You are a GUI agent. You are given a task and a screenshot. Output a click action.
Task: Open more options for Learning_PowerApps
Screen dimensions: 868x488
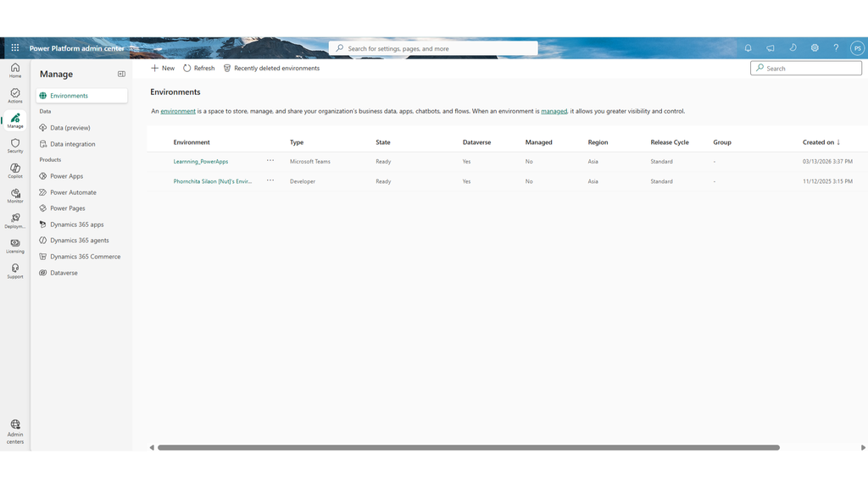pos(270,160)
